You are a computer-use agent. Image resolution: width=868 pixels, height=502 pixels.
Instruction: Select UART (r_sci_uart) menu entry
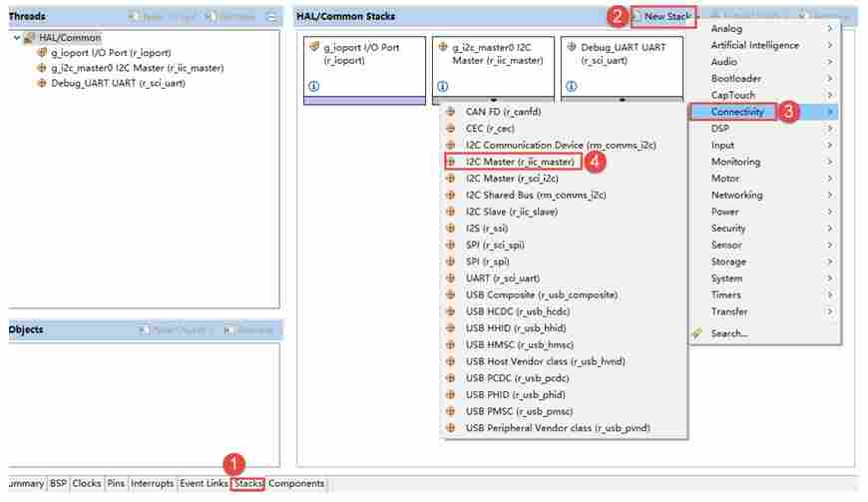point(503,277)
